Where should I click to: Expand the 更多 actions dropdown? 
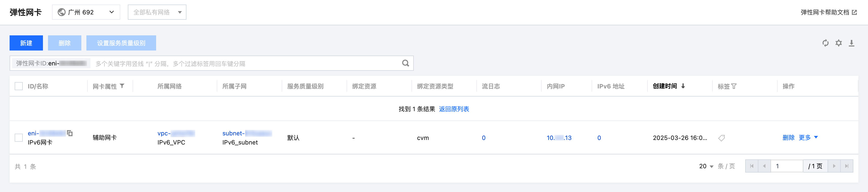pyautogui.click(x=808, y=137)
